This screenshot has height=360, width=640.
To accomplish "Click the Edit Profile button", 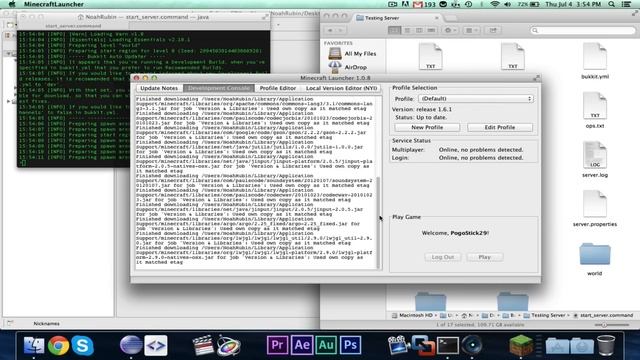I will tap(500, 127).
